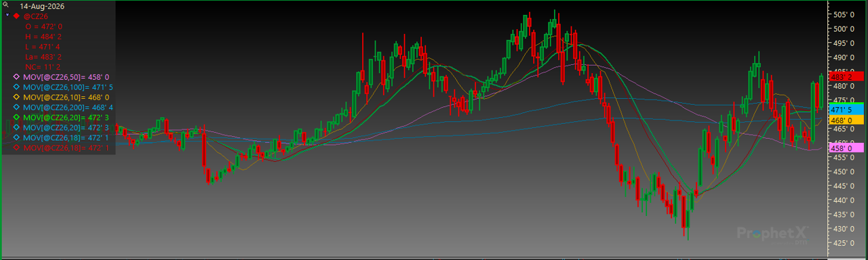This screenshot has width=868, height=260.
Task: Click the orange diamond of MOV[@CZ26,10]
Action: (x=17, y=97)
